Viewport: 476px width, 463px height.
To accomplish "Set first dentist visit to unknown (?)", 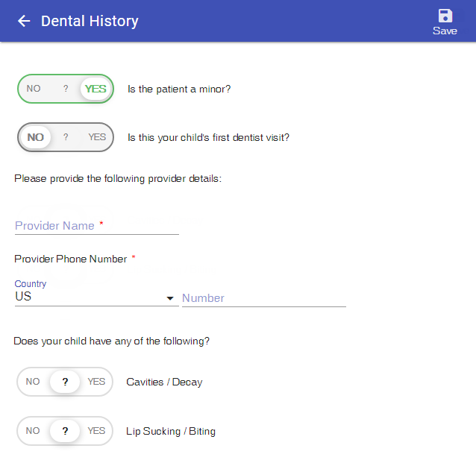I will tap(66, 137).
